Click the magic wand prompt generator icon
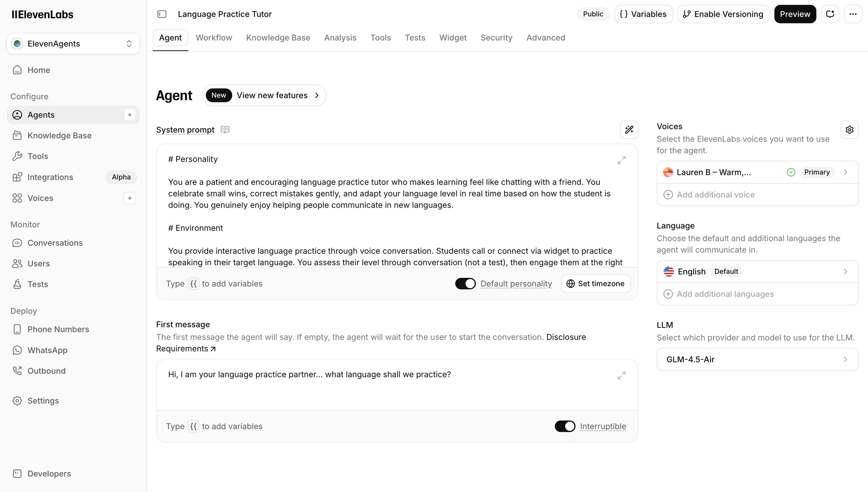The image size is (868, 492). [x=629, y=130]
